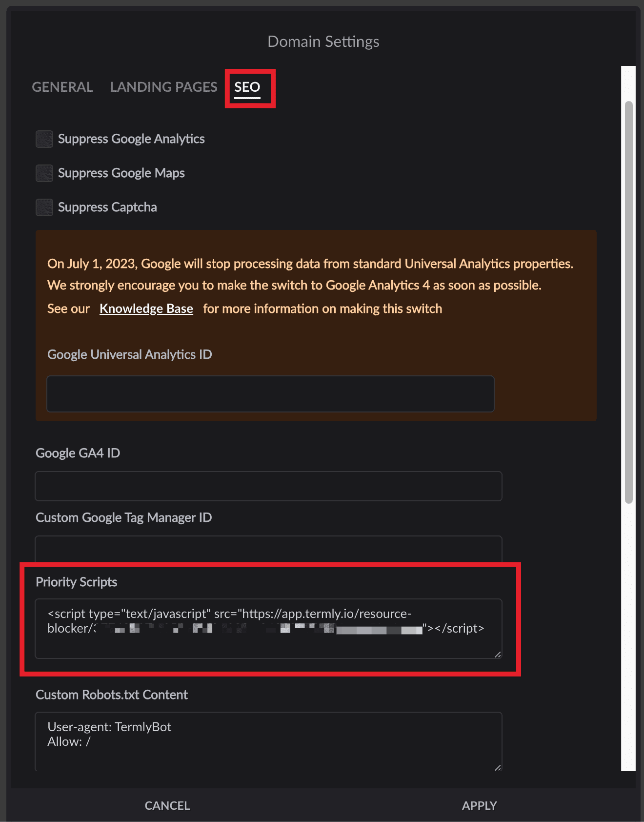Screen dimensions: 644x822
Task: Check the Suppress Captcha box
Action: [x=44, y=207]
